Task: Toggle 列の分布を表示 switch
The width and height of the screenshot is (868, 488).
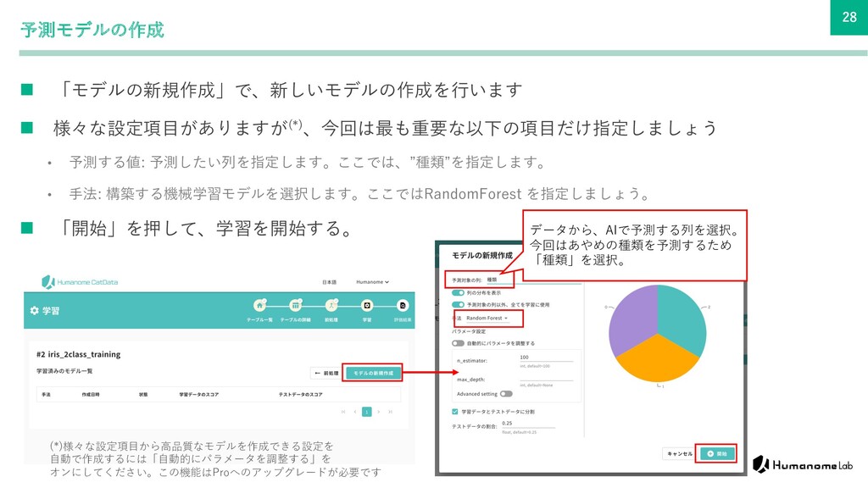Action: click(x=458, y=292)
